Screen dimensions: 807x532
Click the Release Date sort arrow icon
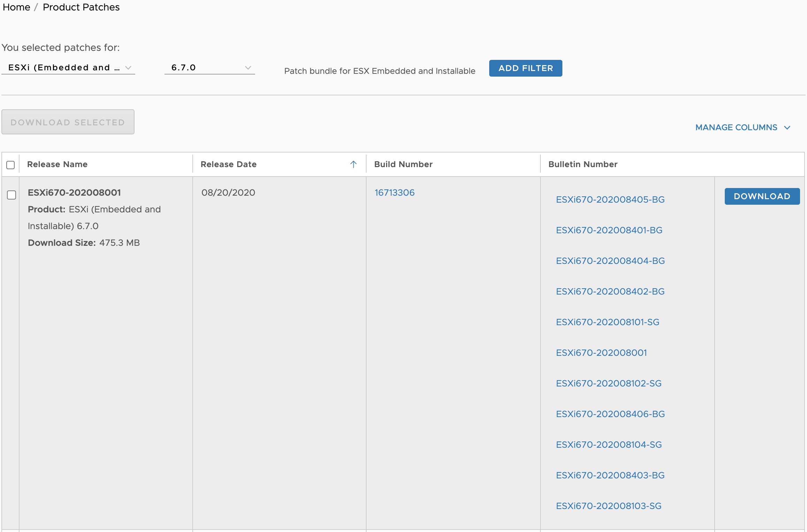[353, 164]
